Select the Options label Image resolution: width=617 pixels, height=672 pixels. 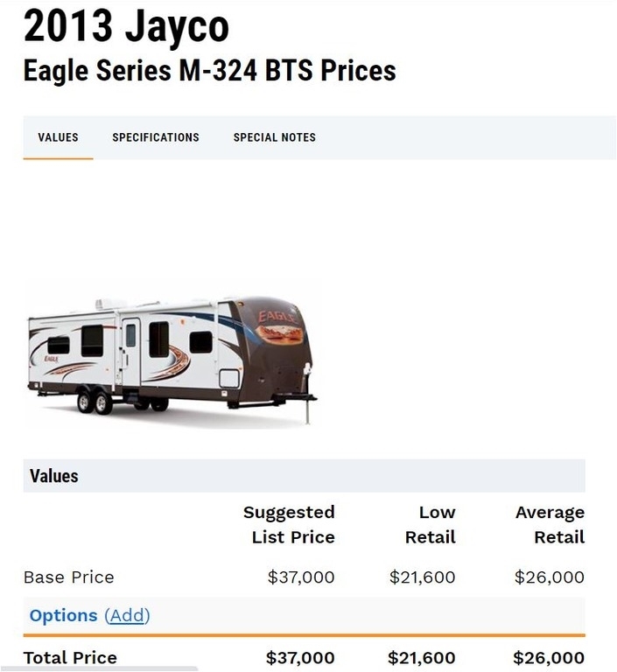tap(63, 615)
